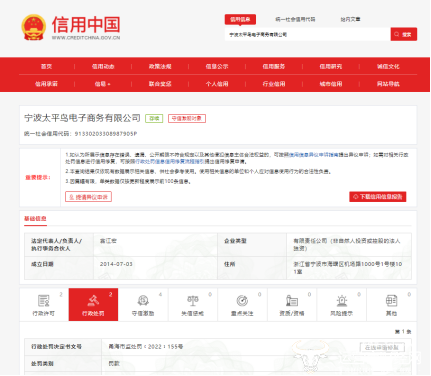The height and width of the screenshot is (376, 431).
Task: Open the 信用动态 menu item
Action: (103, 66)
